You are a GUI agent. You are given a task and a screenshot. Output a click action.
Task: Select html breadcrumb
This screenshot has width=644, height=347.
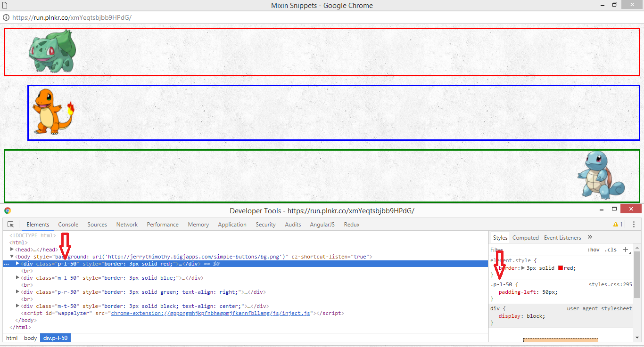pyautogui.click(x=12, y=338)
